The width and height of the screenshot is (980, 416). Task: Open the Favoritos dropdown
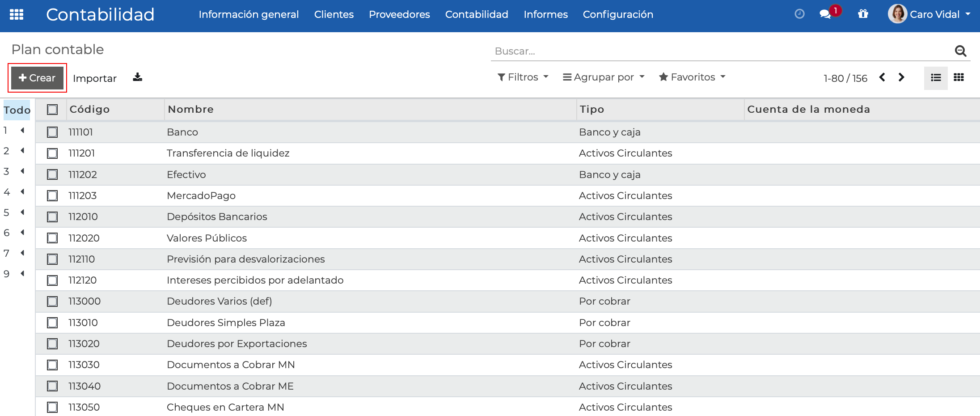pyautogui.click(x=691, y=77)
